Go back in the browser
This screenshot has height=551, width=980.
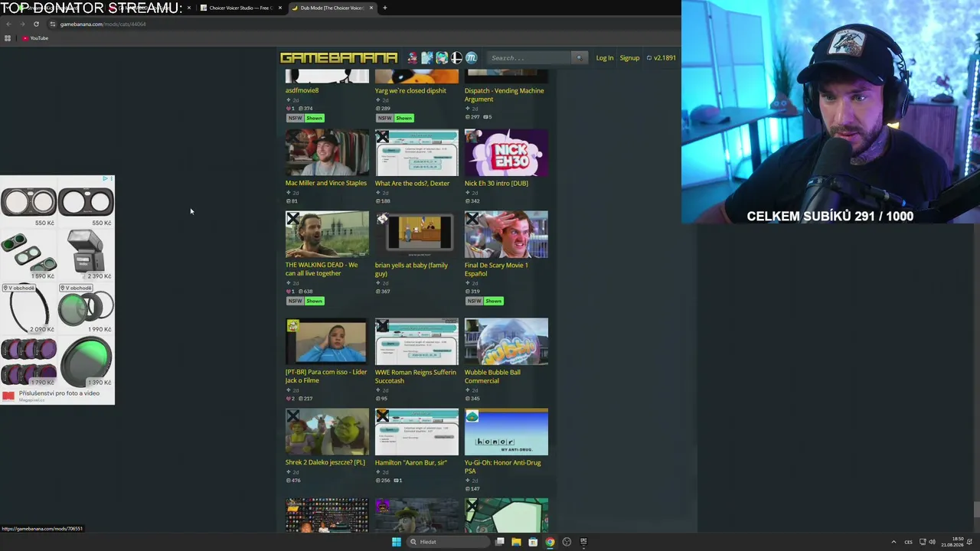(x=8, y=24)
